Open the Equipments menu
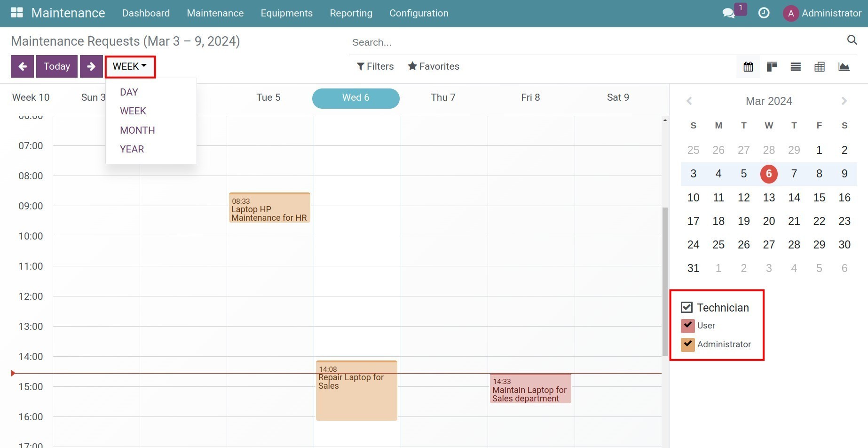This screenshot has width=868, height=448. (x=287, y=13)
